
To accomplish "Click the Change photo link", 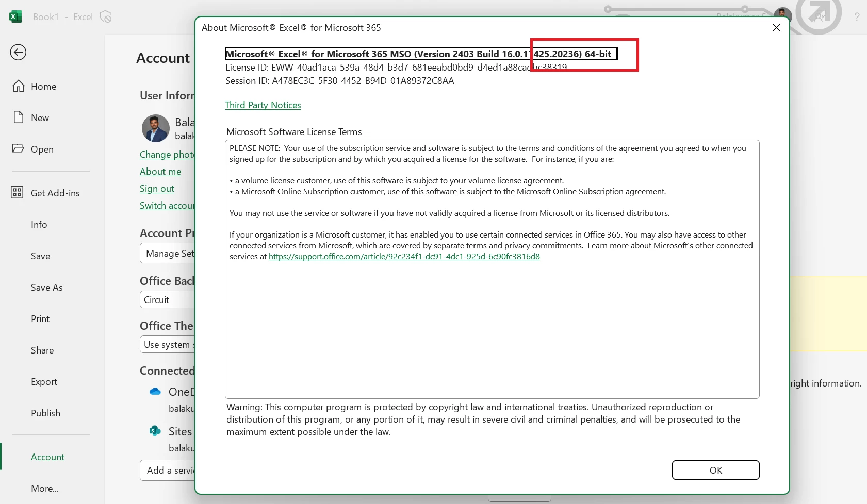I will pos(167,155).
